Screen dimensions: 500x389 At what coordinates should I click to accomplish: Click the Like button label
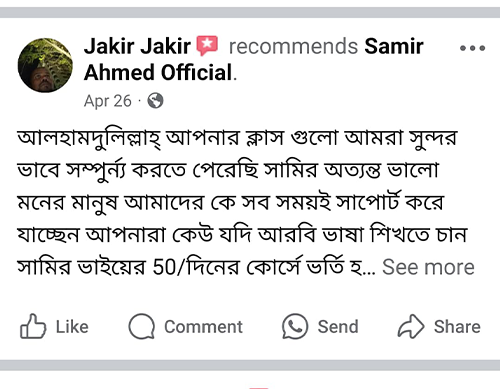point(72,327)
